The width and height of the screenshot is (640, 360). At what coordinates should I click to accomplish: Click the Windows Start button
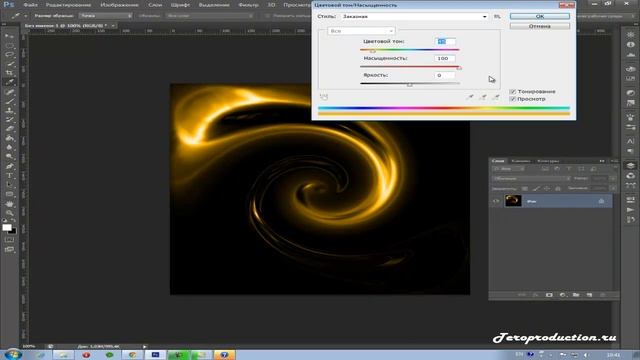pos(13,354)
